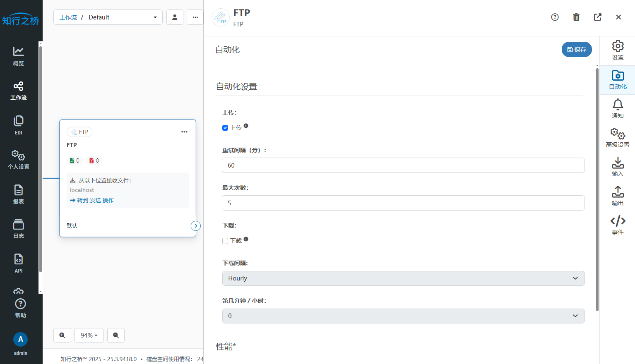Click the zoom out magnifier on canvas
This screenshot has width=635, height=364.
tap(116, 335)
